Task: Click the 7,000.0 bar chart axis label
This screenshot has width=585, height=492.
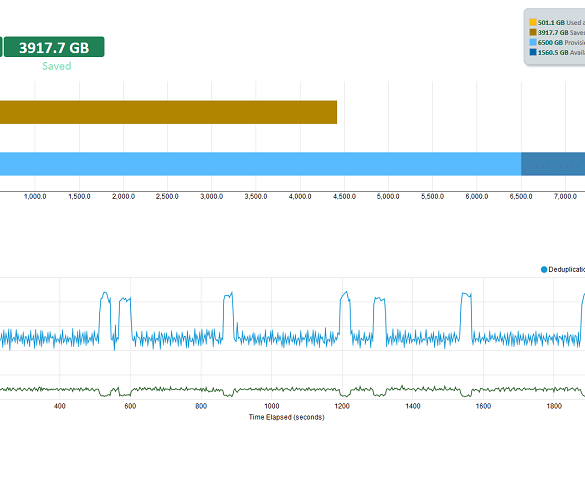Action: (565, 197)
